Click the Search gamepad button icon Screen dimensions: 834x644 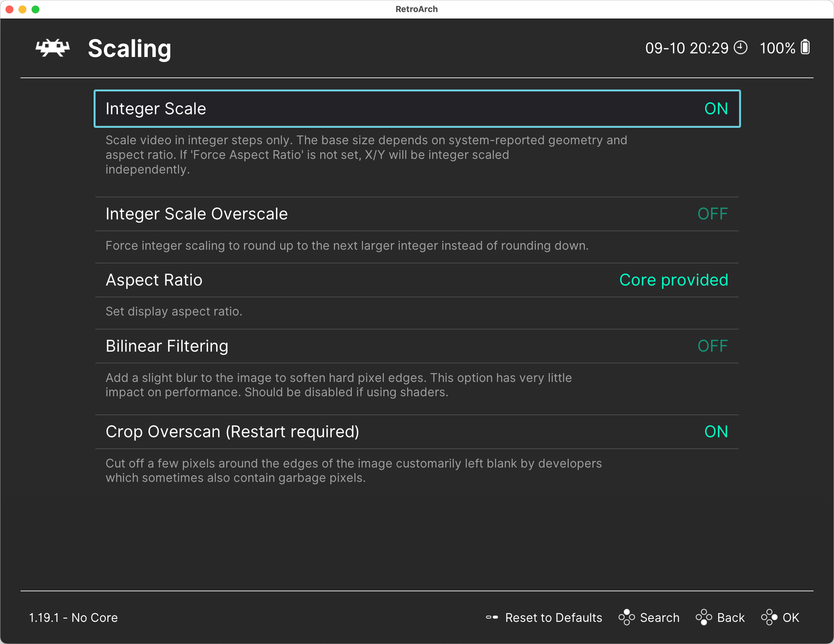tap(627, 617)
